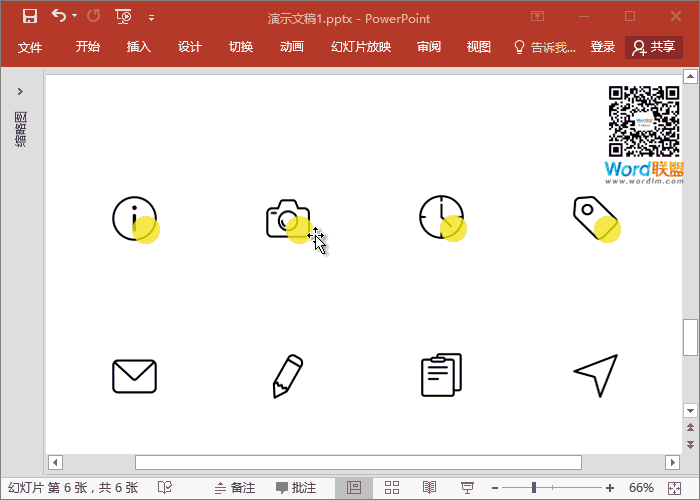This screenshot has width=700, height=500.
Task: Toggle the 备注 notes pane
Action: coord(234,488)
